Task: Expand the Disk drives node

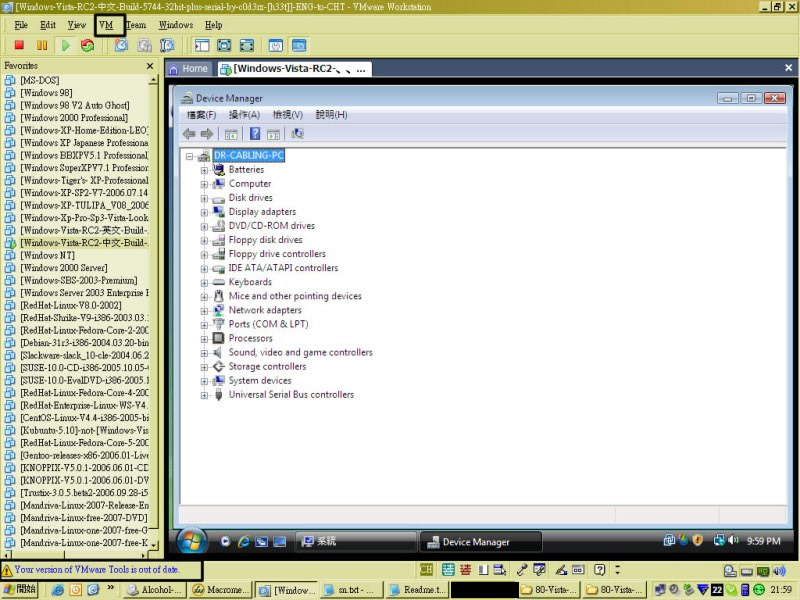Action: point(204,198)
